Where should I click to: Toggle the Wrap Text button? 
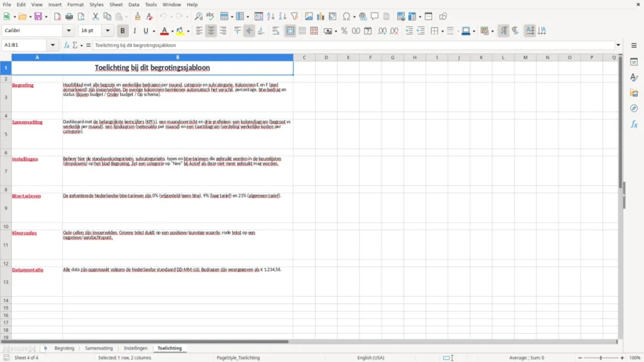point(275,31)
